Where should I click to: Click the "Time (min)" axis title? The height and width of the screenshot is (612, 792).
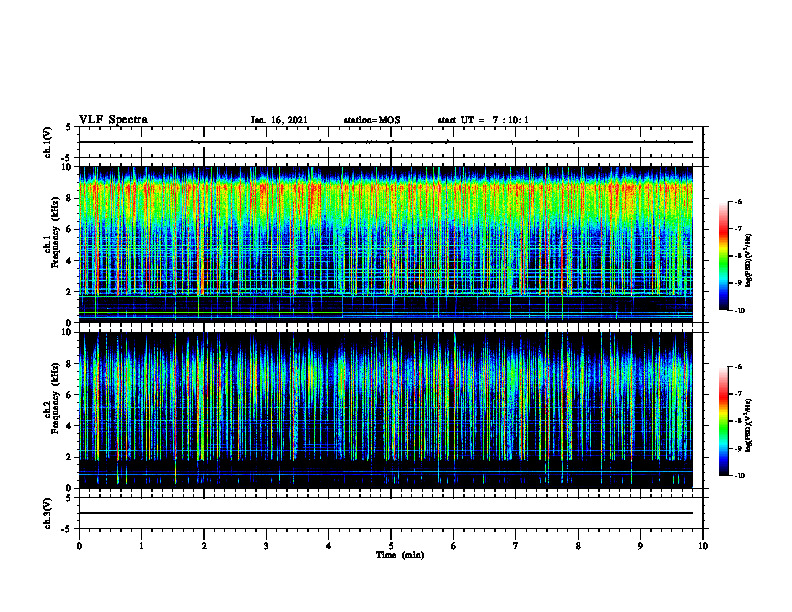click(x=400, y=555)
